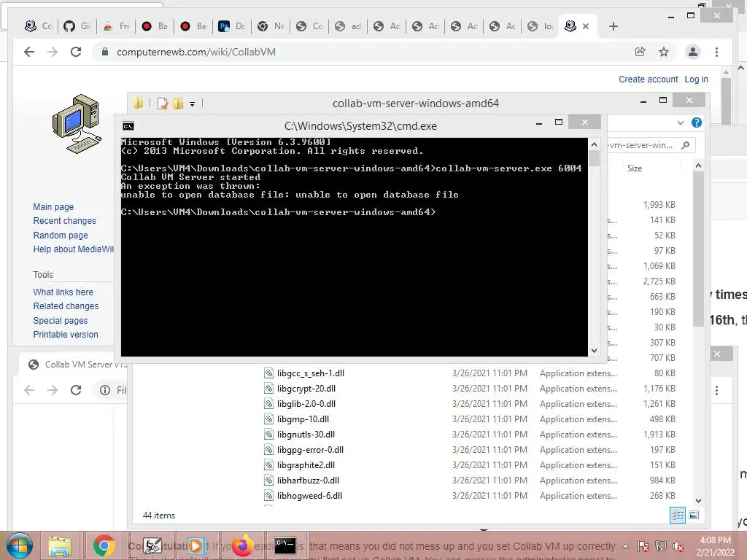
Task: Select libgcc_s_seh-1.dll file
Action: (310, 373)
